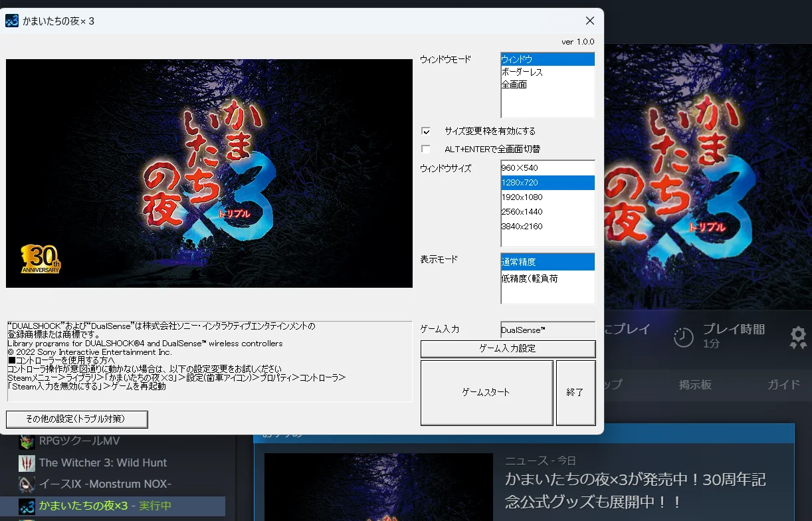Click the 終了 button to exit launcher
This screenshot has height=521, width=812.
(575, 393)
